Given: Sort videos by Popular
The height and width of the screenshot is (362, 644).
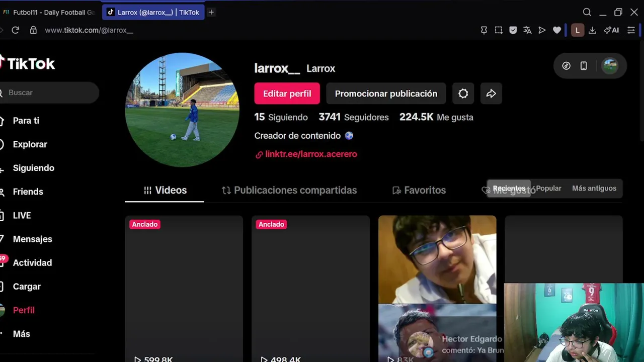Looking at the screenshot, I should tap(548, 189).
